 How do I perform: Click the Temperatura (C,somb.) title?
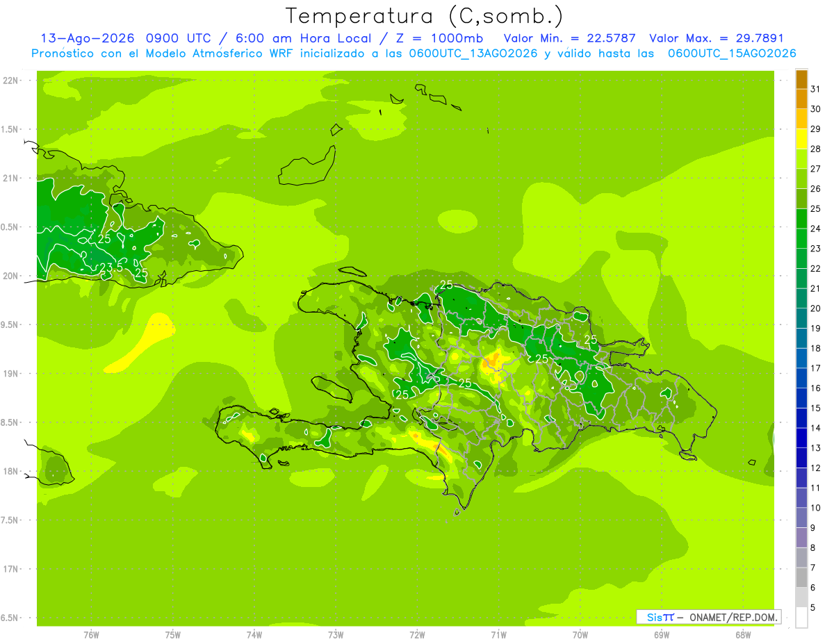pos(425,15)
